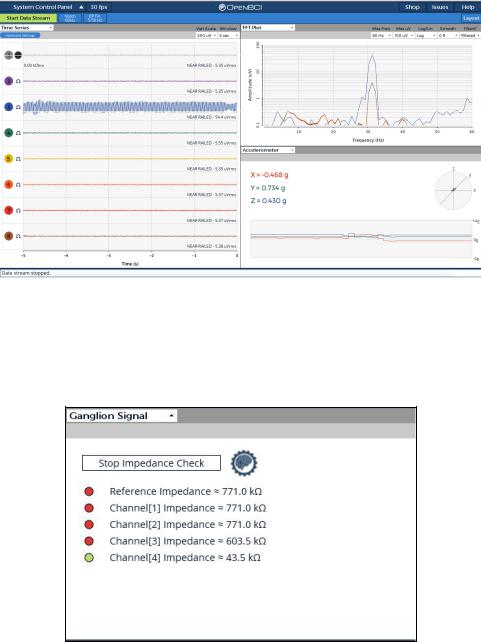This screenshot has height=642, width=481.
Task: Click ohm impedance icon for channel 6
Action: point(18,185)
